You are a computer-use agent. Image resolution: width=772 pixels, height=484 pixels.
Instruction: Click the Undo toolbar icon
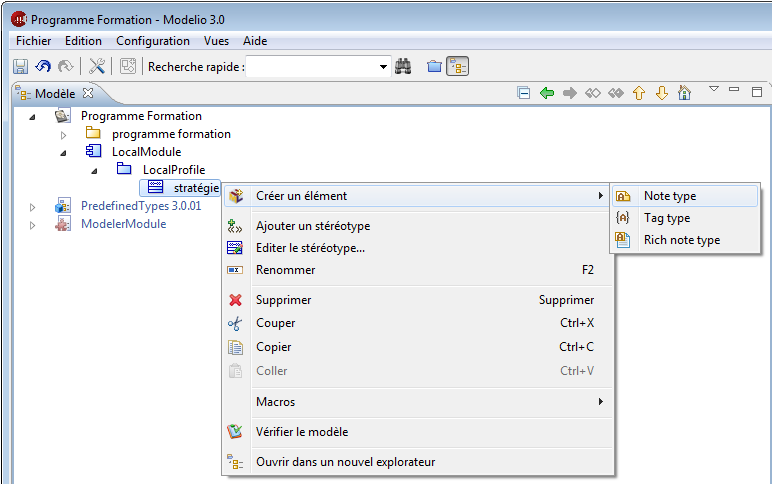(x=43, y=66)
